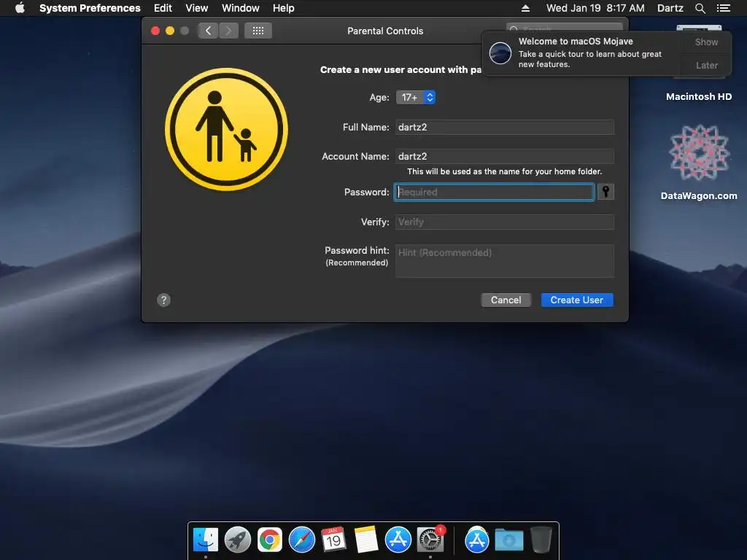Open App Store icon right of Dock divider
The image size is (747, 560).
coord(477,540)
